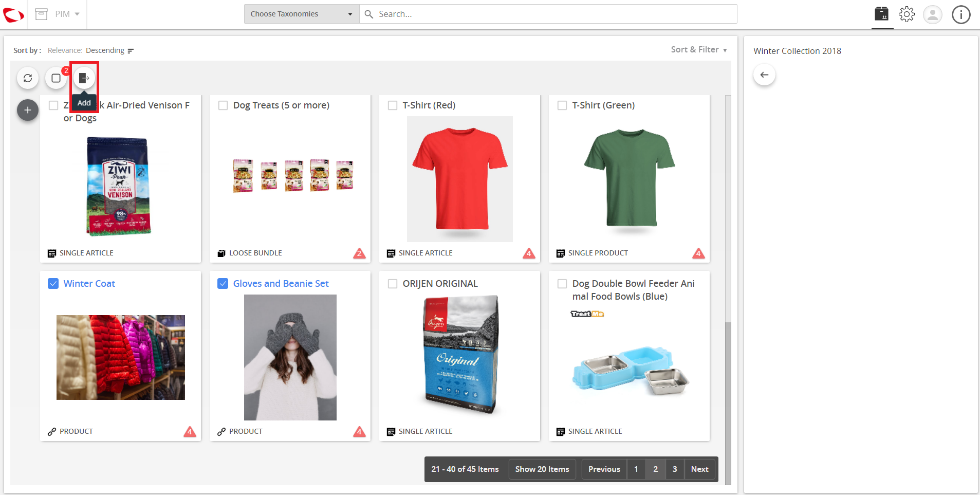Check the Dog Double Bowl Feeder checkbox
Image resolution: width=980 pixels, height=495 pixels.
click(562, 284)
